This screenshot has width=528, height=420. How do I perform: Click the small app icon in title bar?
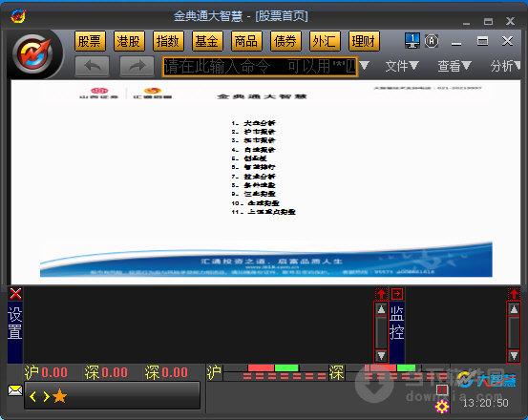(x=18, y=15)
